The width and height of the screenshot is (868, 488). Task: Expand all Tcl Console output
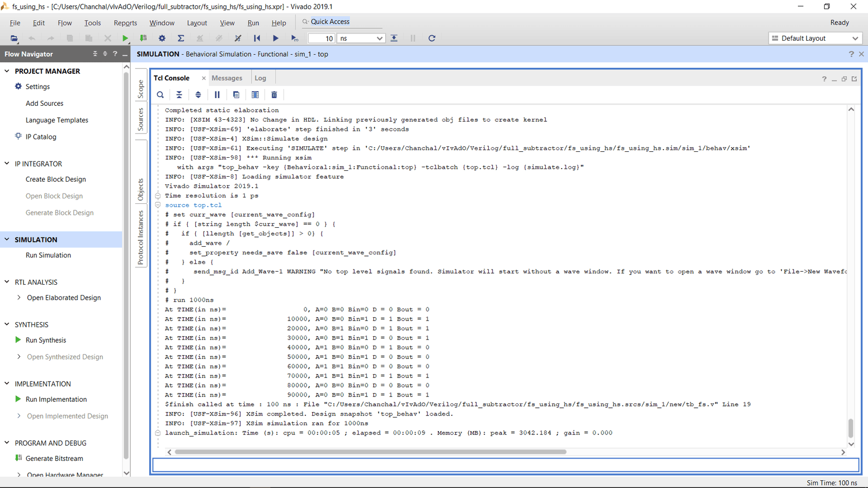(x=198, y=95)
